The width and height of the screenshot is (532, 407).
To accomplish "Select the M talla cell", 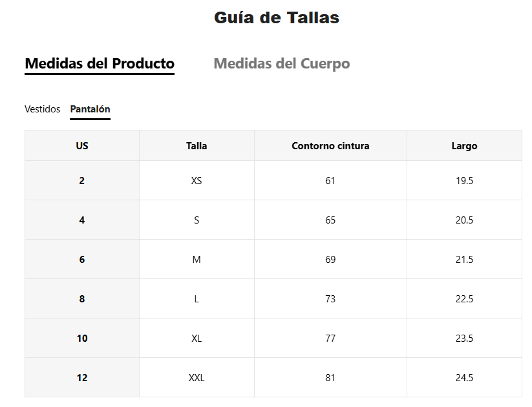I will coord(197,259).
